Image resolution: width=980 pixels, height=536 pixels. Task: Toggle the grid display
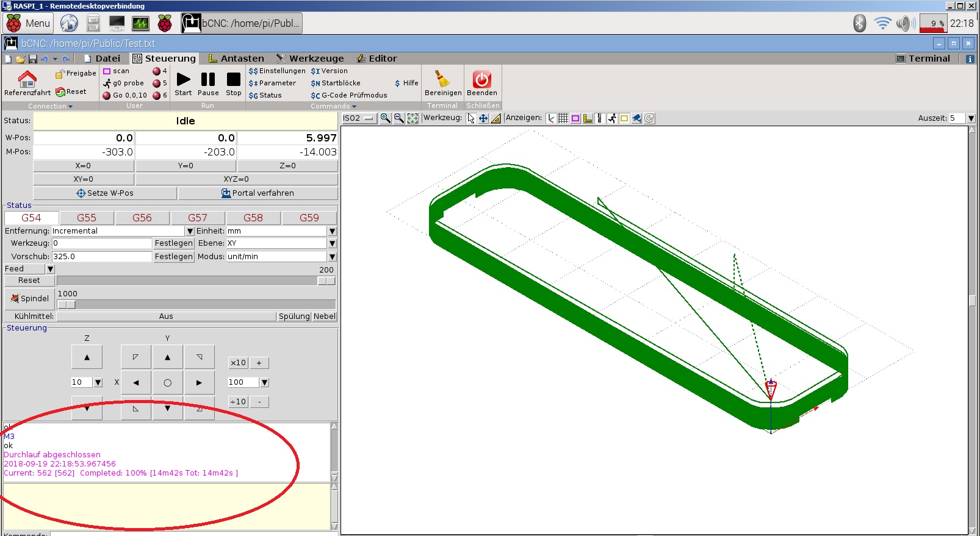563,118
